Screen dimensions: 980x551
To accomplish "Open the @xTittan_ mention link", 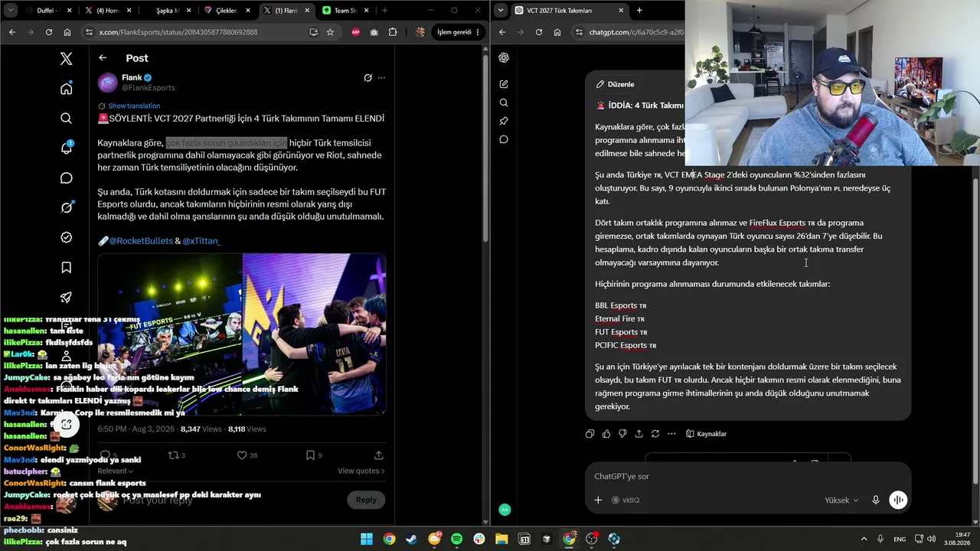I will pyautogui.click(x=201, y=241).
